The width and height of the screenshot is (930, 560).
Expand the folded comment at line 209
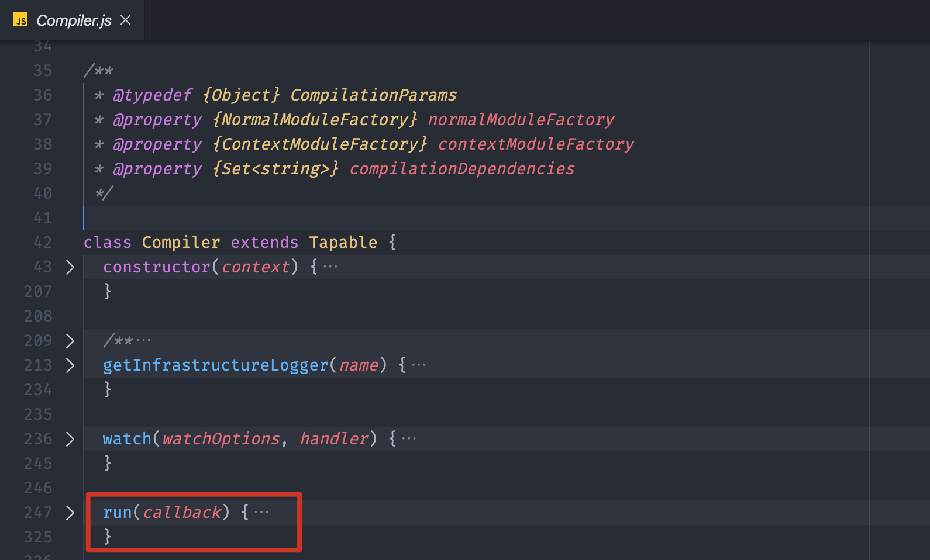click(x=70, y=341)
